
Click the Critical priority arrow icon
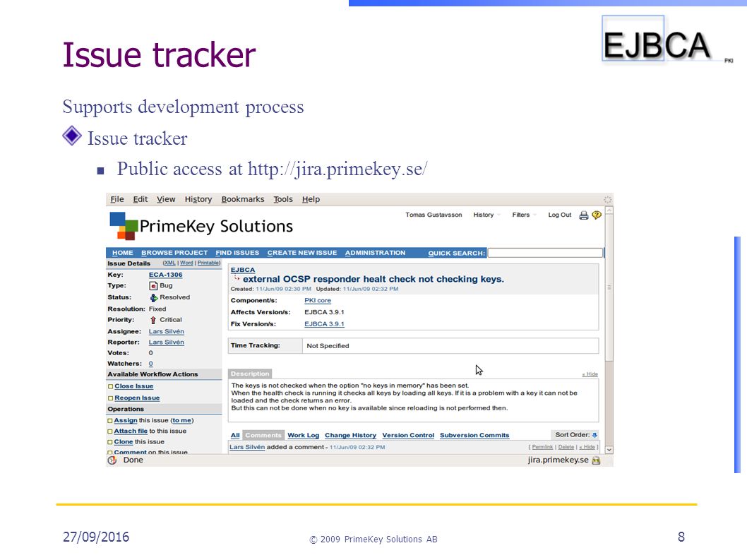point(153,321)
